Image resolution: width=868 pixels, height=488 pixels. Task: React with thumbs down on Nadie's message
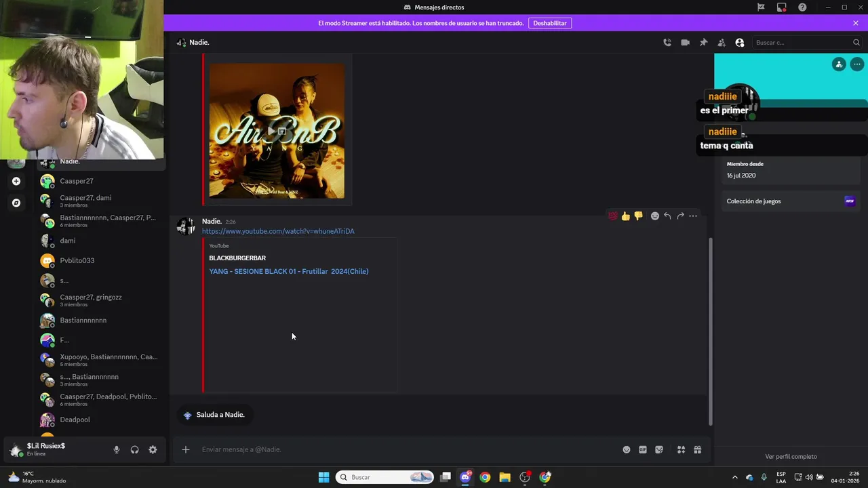(639, 216)
